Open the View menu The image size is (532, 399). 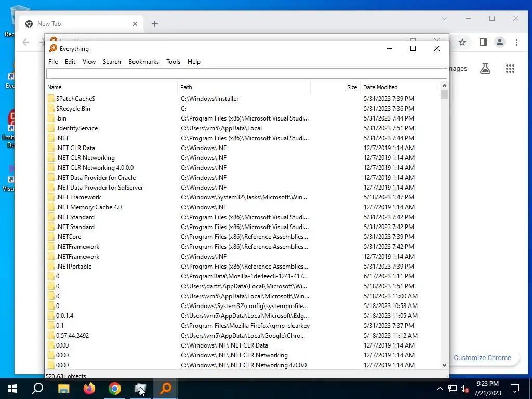point(89,62)
